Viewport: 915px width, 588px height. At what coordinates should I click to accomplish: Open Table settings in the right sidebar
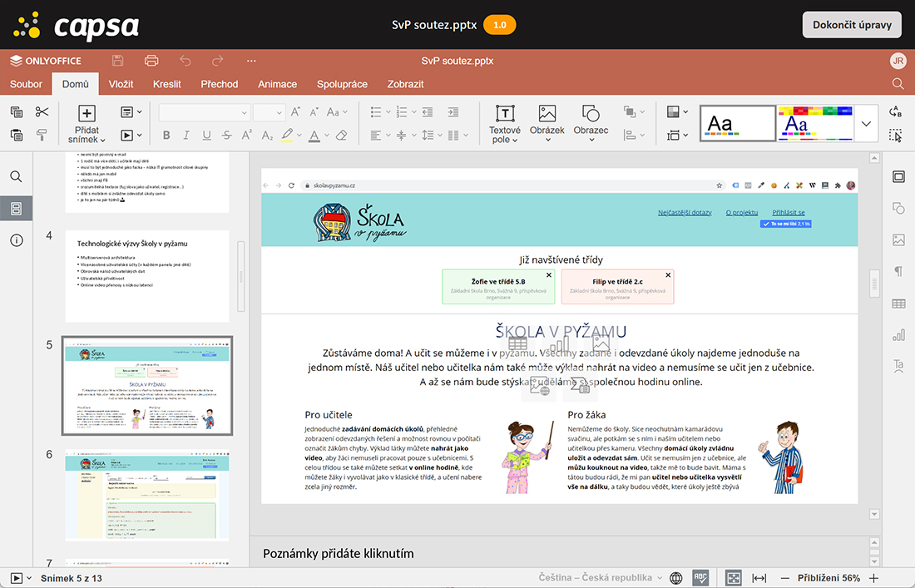(898, 304)
